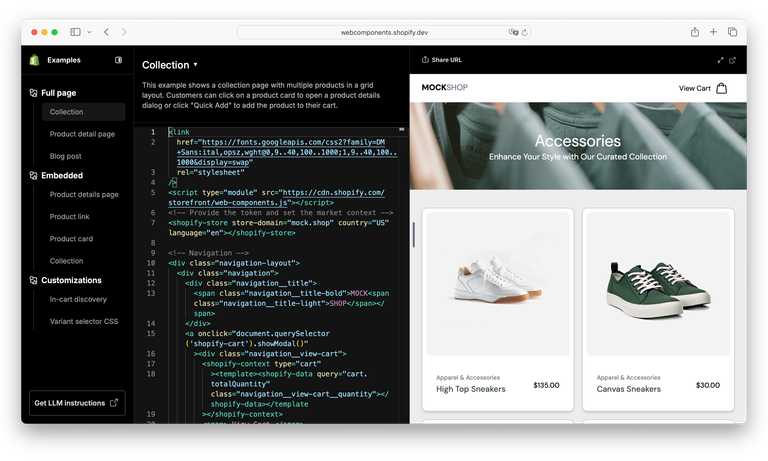Click the Full page section heading

point(58,93)
